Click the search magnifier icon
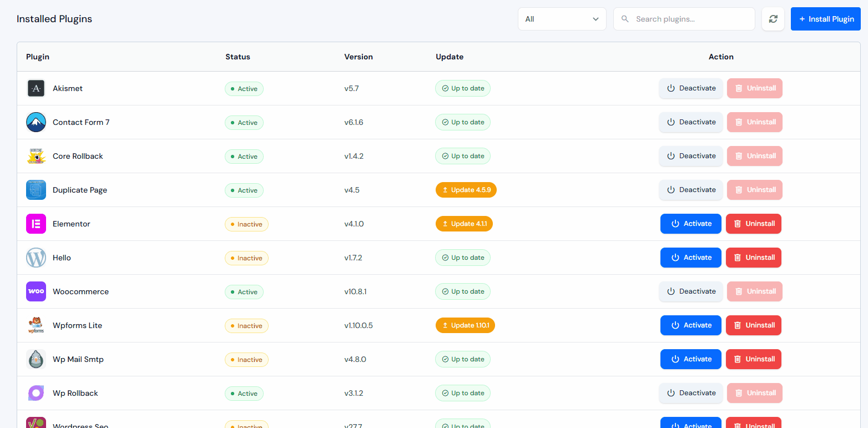The image size is (868, 428). coord(625,19)
